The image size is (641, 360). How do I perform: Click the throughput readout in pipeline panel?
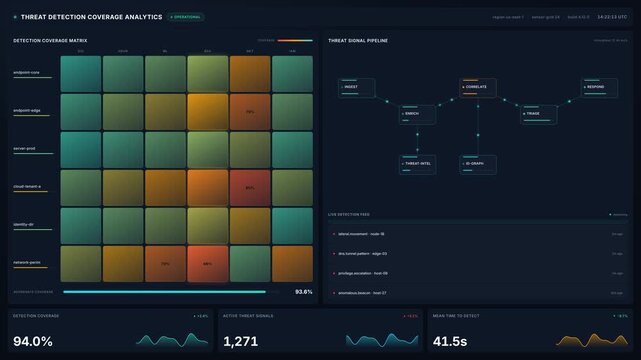[x=610, y=40]
